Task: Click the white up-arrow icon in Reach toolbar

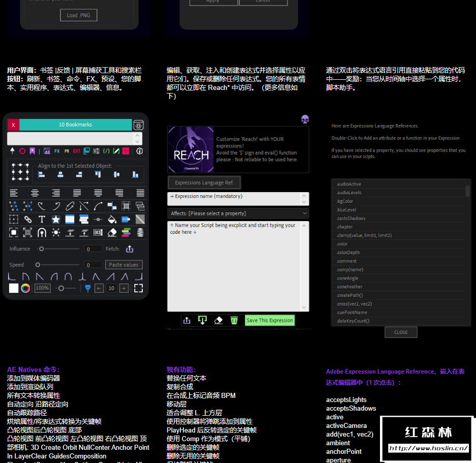Action: tap(12, 150)
